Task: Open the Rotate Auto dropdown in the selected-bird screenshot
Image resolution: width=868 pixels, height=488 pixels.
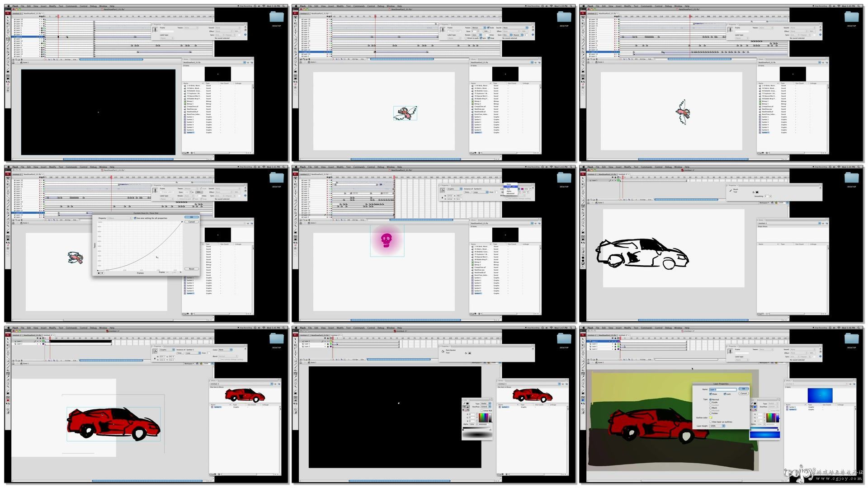Action: coord(477,35)
